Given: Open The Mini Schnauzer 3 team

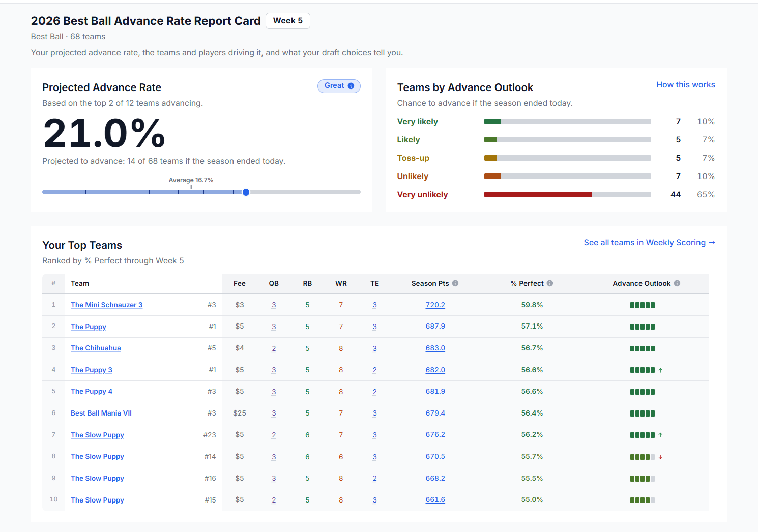Looking at the screenshot, I should click(107, 305).
